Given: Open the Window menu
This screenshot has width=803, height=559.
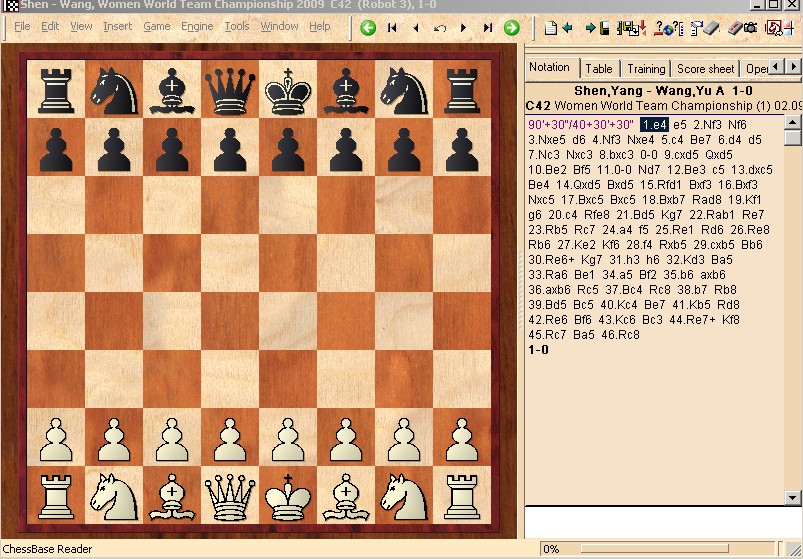Looking at the screenshot, I should click(279, 26).
